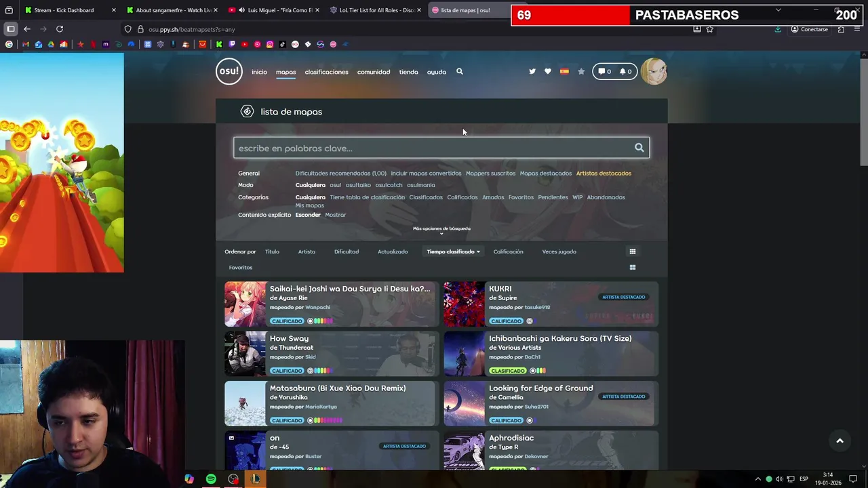Switch to the large card view icon
868x488 pixels.
point(633,267)
